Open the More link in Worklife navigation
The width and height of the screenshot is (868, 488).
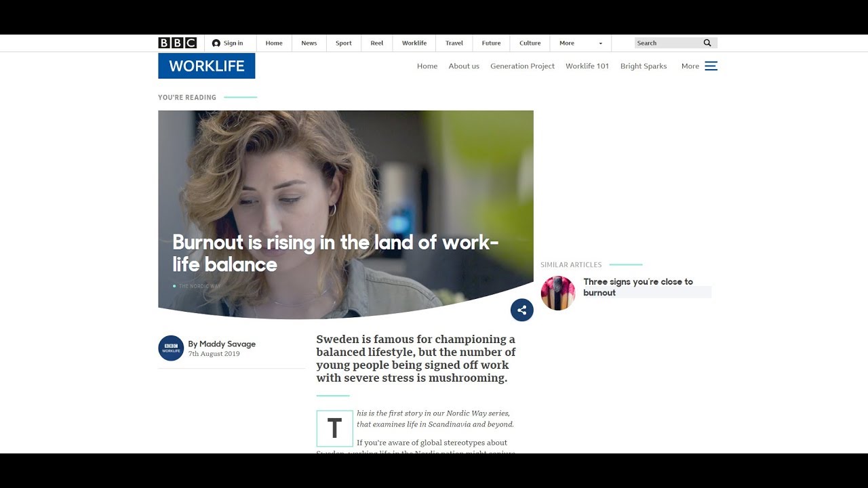tap(690, 66)
